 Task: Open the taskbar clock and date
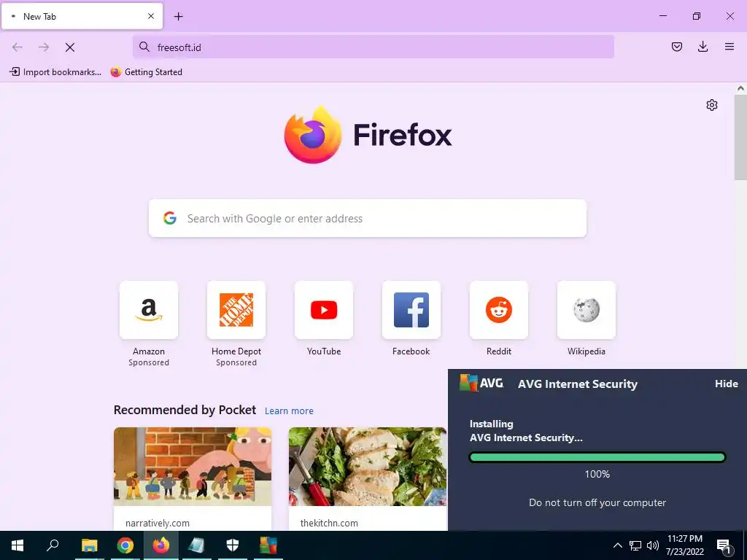685,545
